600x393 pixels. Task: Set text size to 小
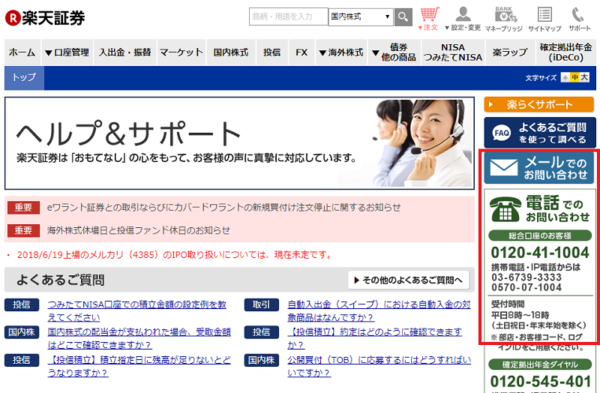(566, 78)
